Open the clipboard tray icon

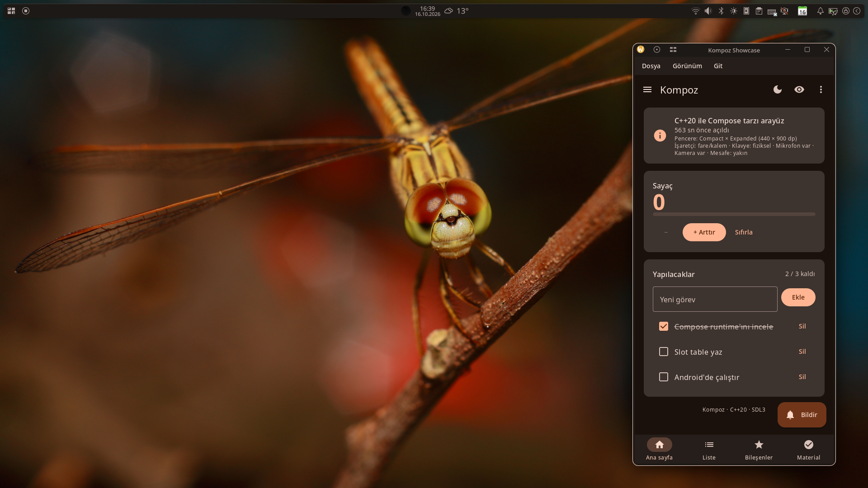click(759, 11)
